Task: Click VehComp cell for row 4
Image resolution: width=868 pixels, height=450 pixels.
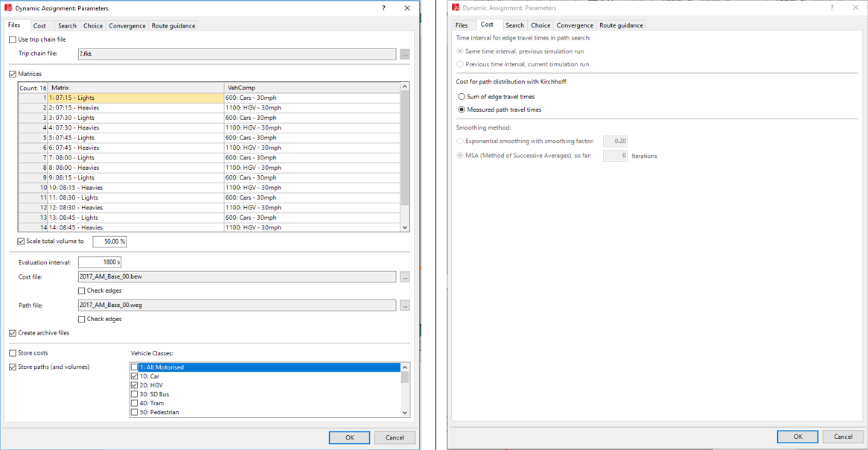Action: [312, 127]
